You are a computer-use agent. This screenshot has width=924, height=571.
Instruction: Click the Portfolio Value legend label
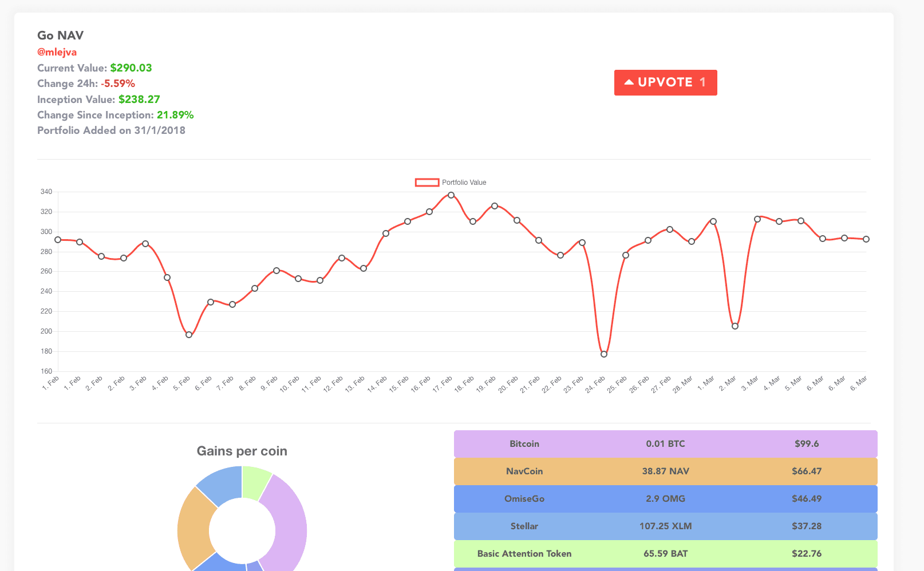pos(464,183)
